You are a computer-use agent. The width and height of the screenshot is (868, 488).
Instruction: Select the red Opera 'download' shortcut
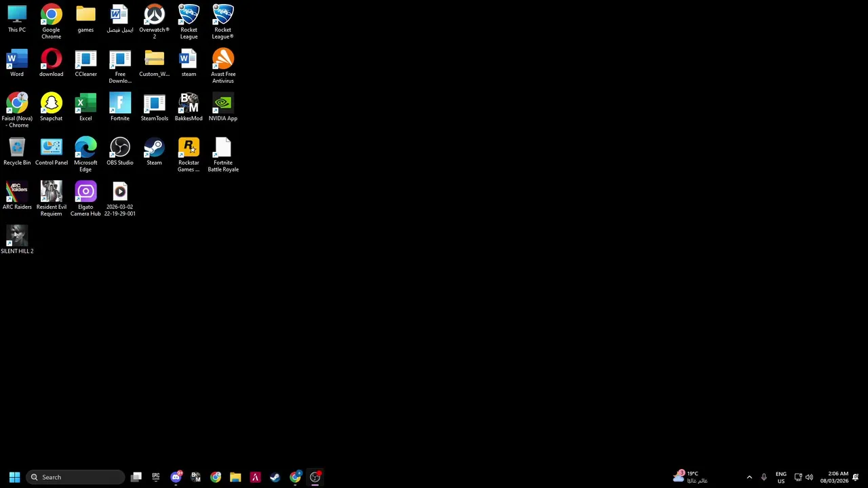[x=51, y=63]
